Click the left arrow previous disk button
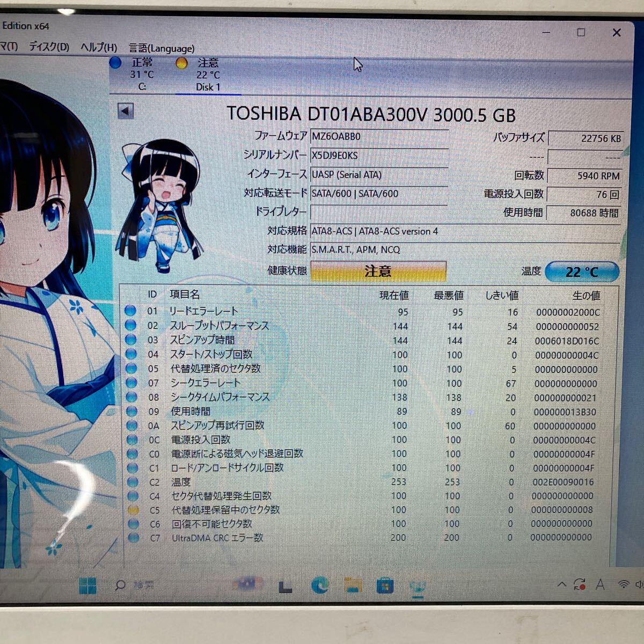 tap(126, 111)
